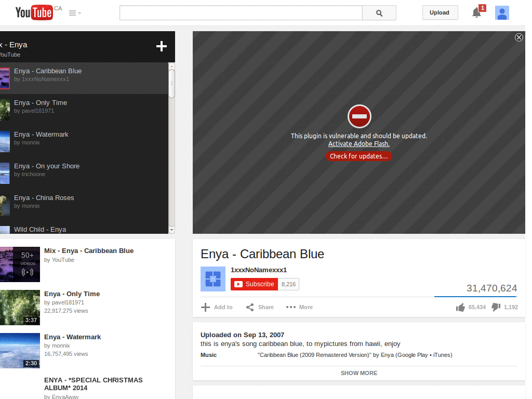Select Enya - Only Time in playlist

point(84,110)
